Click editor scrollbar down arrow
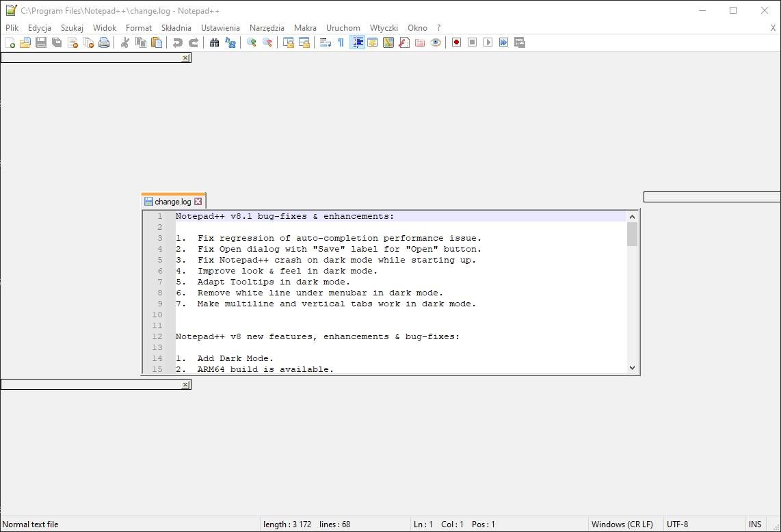The image size is (781, 532). click(632, 368)
